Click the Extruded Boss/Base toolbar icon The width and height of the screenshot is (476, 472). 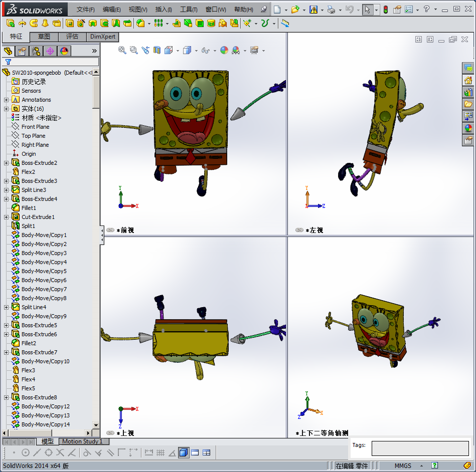coord(11,23)
